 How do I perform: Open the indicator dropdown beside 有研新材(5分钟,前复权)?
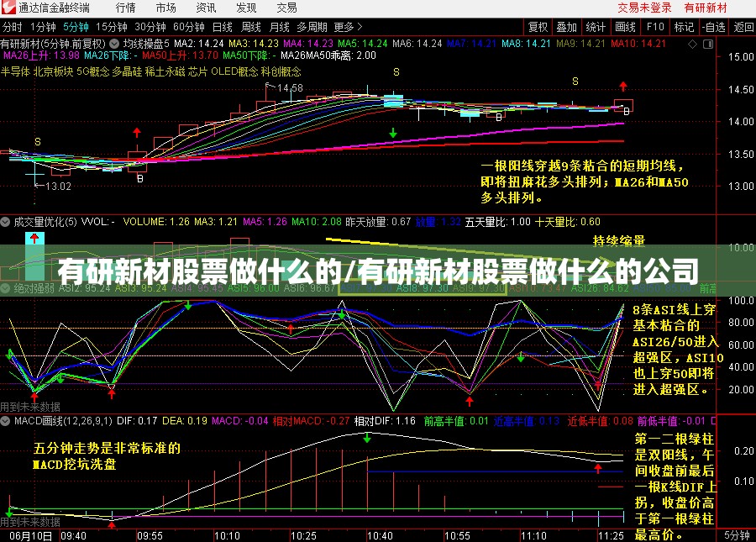(114, 44)
